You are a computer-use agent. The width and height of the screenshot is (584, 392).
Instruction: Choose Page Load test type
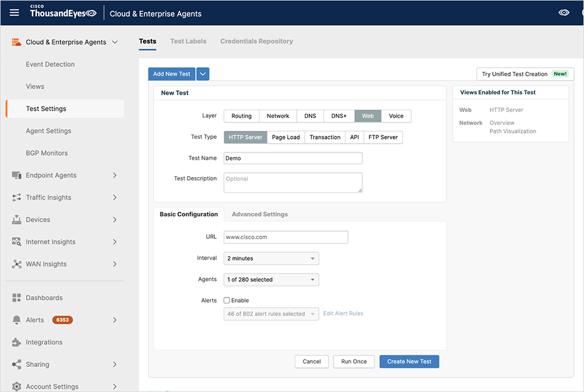(286, 137)
